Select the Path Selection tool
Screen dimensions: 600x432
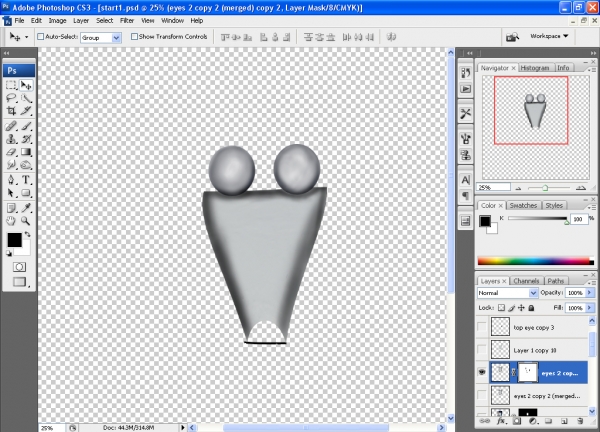(x=11, y=193)
